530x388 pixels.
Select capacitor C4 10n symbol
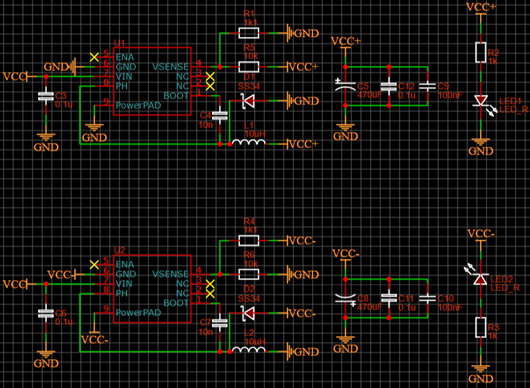[220, 115]
